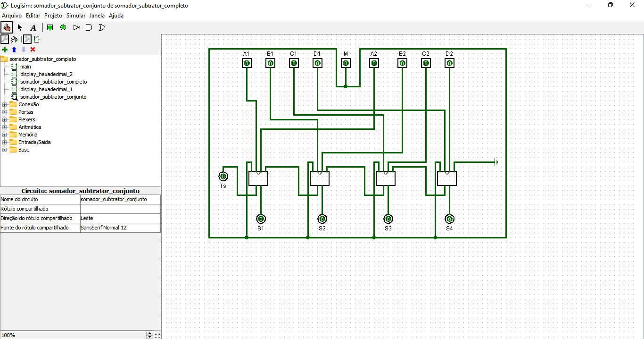This screenshot has height=339, width=644.
Task: Decrease zoom with stepper down arrow
Action: [x=150, y=337]
